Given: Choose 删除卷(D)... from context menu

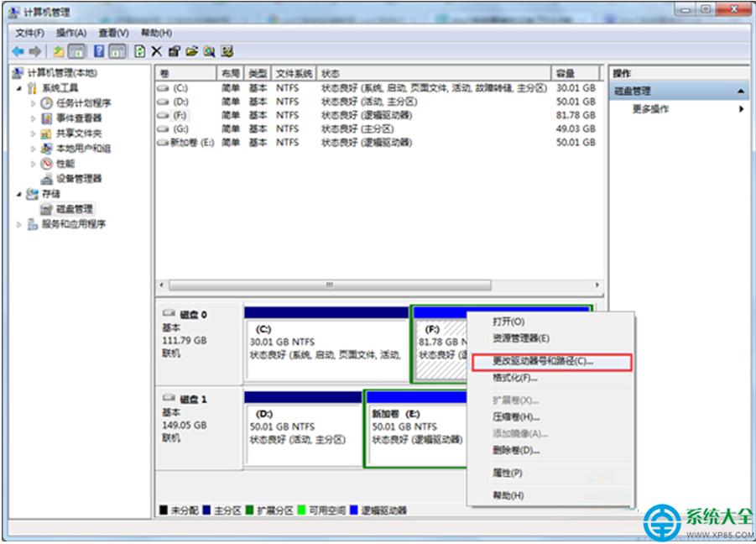Looking at the screenshot, I should [x=550, y=451].
